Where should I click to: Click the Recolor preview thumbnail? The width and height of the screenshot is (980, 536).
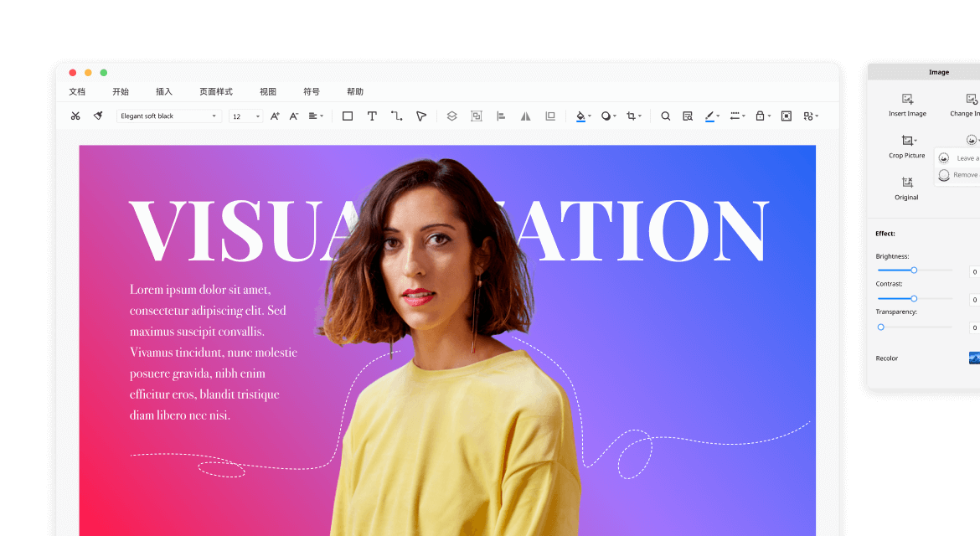(x=974, y=358)
